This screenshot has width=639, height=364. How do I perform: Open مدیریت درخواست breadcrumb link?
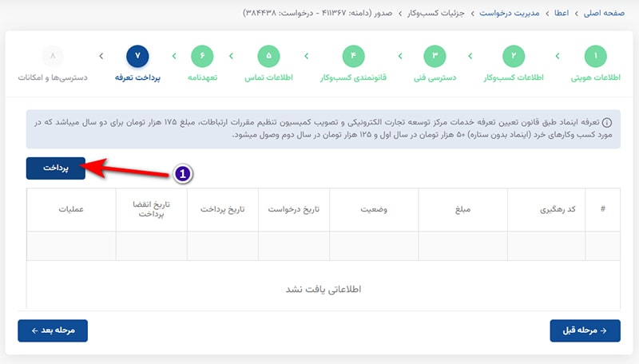tap(509, 13)
